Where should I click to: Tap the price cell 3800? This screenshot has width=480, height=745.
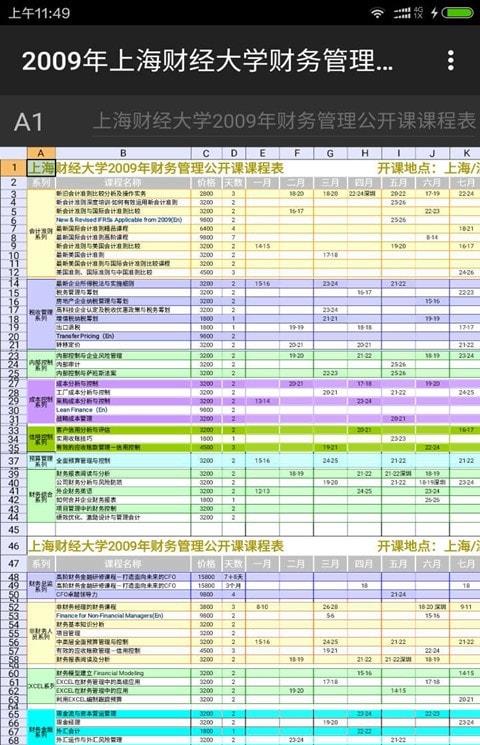pos(206,607)
